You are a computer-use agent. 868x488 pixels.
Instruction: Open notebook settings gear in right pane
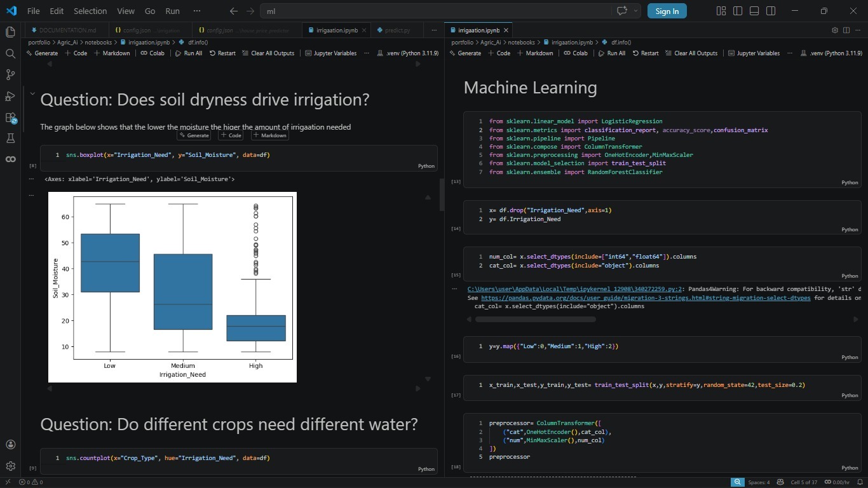coord(835,30)
